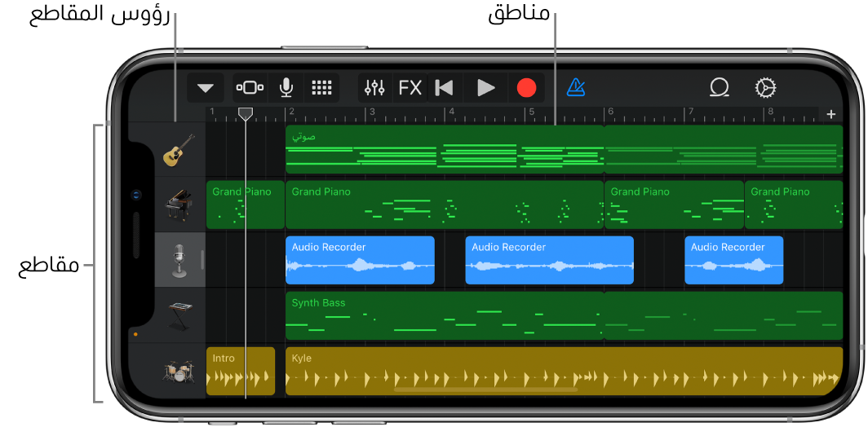This screenshot has width=868, height=427.
Task: Open the grid pads view
Action: [x=322, y=88]
